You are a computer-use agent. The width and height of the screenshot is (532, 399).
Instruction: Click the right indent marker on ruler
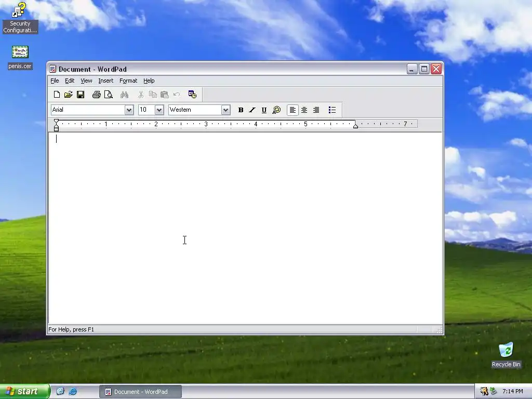click(x=355, y=126)
